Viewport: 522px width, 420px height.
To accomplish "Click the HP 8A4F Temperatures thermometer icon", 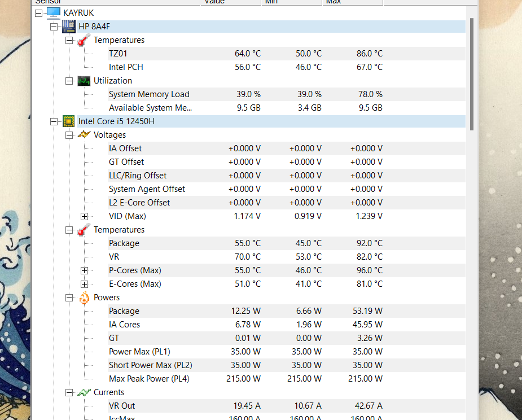I will tap(84, 40).
